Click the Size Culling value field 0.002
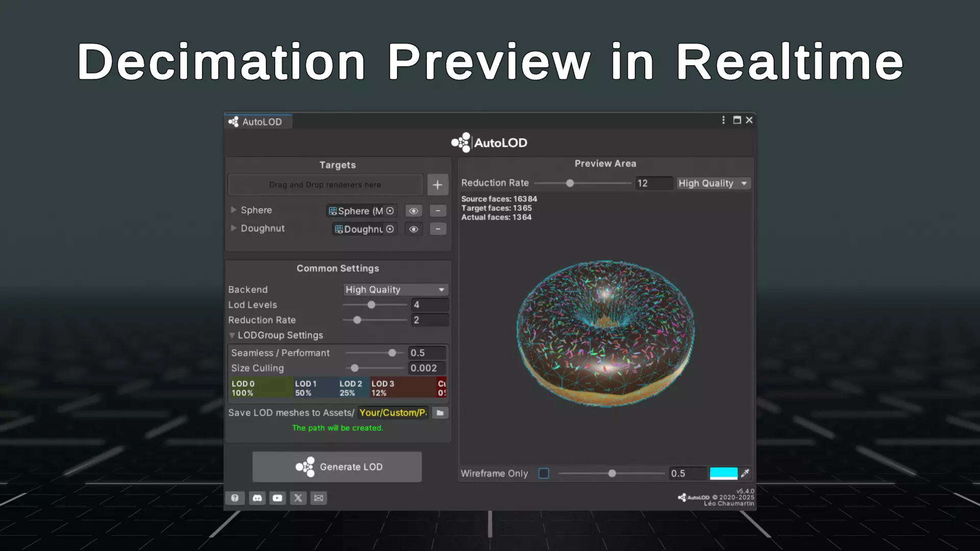 [x=427, y=368]
